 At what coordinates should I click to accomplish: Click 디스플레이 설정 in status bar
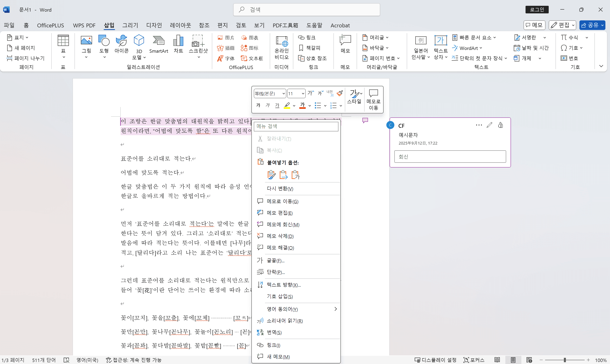(x=435, y=360)
